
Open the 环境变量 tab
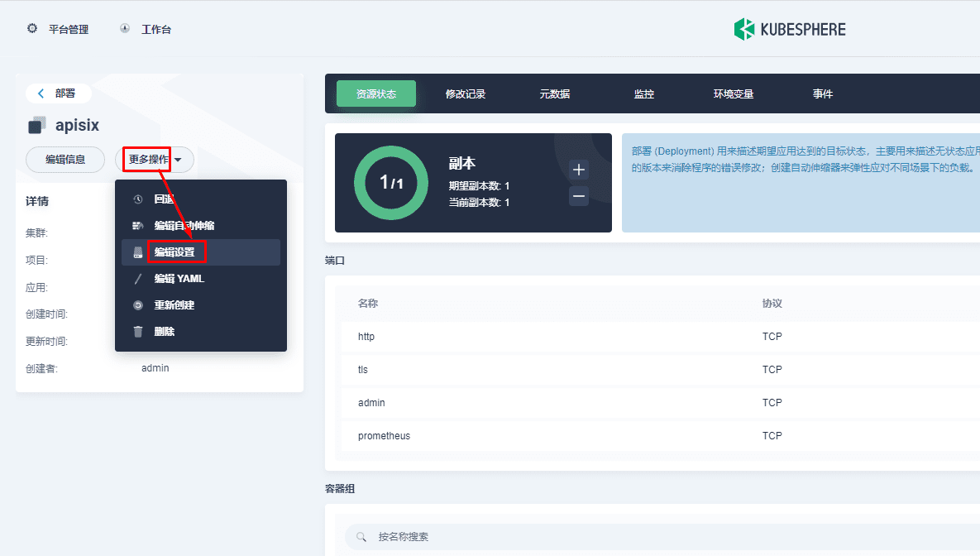tap(734, 93)
